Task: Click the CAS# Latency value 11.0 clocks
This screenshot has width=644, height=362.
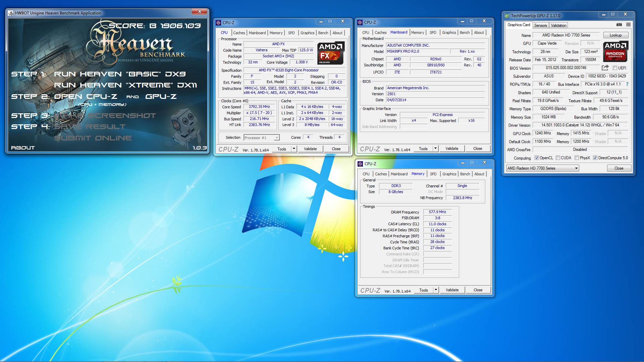Action: click(x=437, y=224)
